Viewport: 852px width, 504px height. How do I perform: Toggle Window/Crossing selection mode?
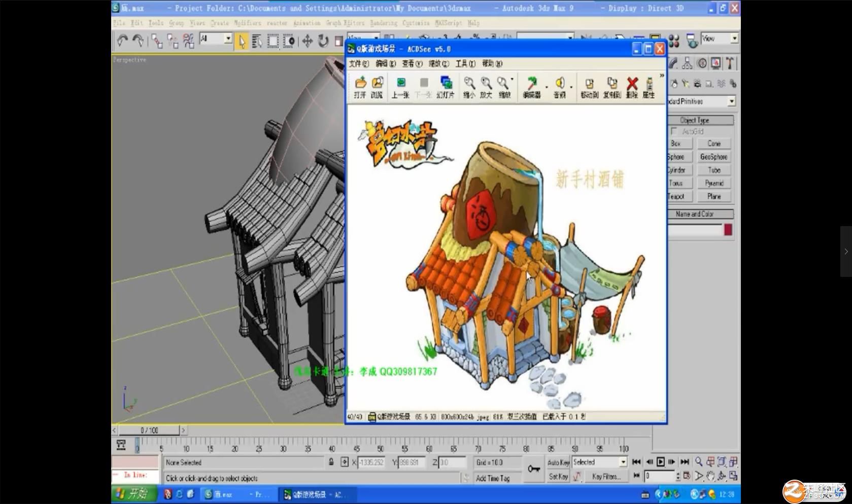click(289, 41)
